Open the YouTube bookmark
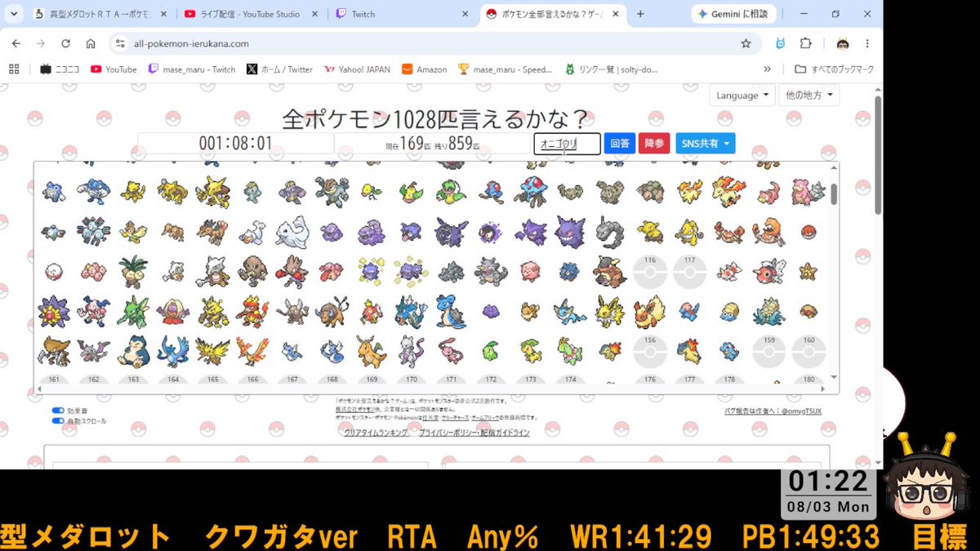 tap(114, 69)
